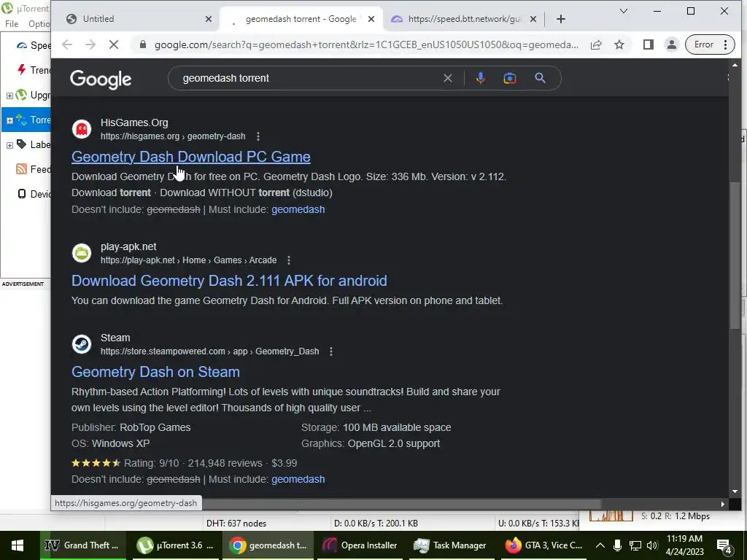Go to the Google logo homepage

click(101, 79)
